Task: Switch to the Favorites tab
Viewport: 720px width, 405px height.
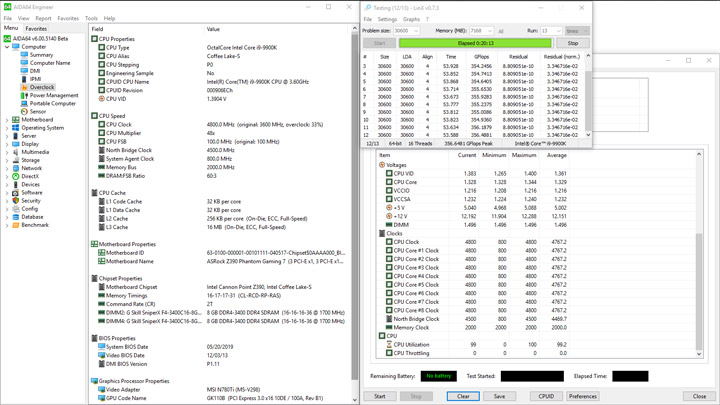Action: [36, 28]
